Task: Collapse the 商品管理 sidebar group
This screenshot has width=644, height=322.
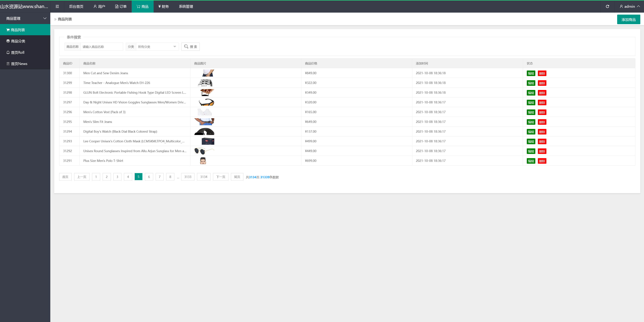Action: [x=25, y=18]
